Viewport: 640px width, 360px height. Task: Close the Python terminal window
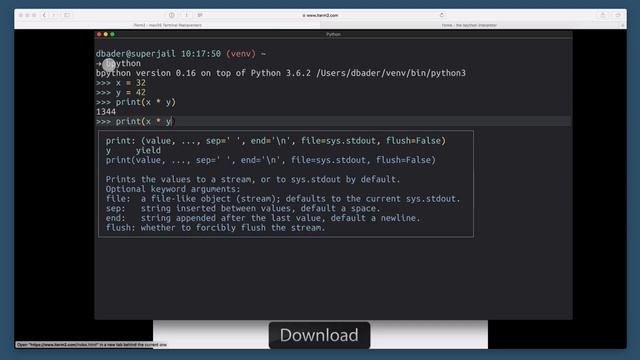(x=99, y=34)
